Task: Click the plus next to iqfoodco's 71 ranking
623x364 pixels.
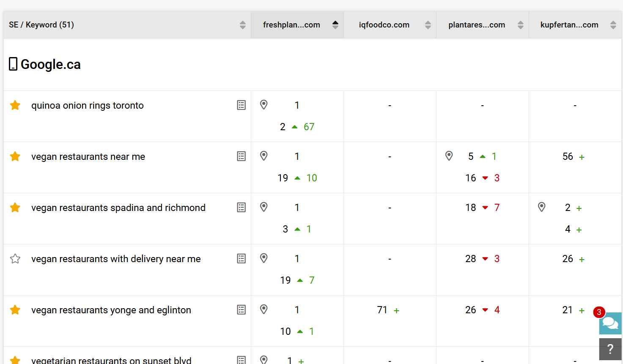Action: coord(396,309)
